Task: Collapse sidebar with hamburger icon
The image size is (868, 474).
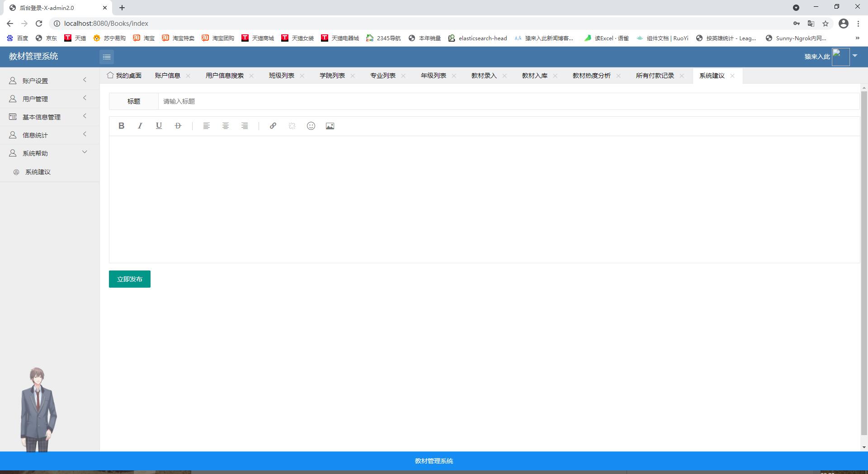Action: click(x=107, y=57)
